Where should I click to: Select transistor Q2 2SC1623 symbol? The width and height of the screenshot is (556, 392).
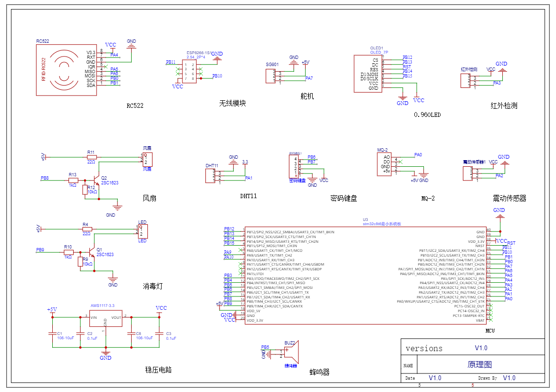coord(96,180)
